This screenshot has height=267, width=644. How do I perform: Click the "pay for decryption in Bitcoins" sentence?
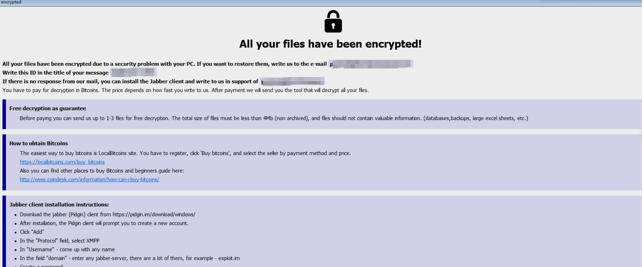pos(185,90)
